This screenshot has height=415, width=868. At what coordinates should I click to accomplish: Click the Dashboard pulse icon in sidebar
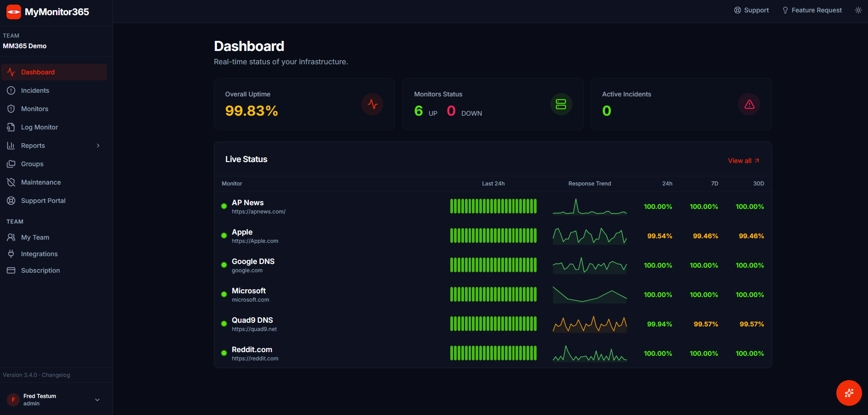pos(11,72)
